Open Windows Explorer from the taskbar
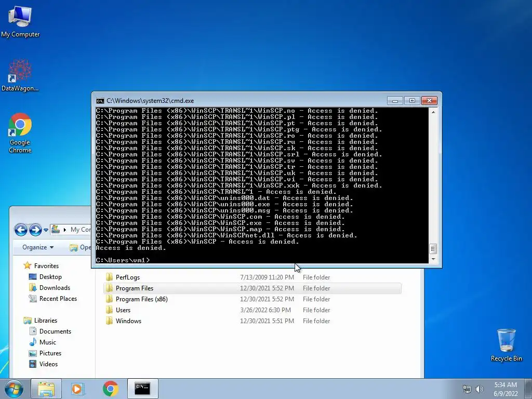 [46, 389]
